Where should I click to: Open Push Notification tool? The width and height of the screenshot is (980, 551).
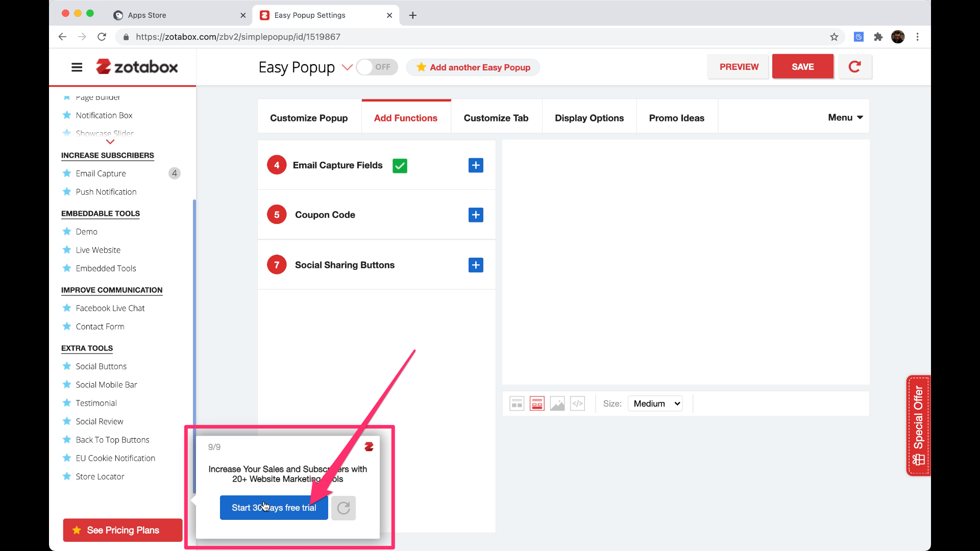[106, 192]
